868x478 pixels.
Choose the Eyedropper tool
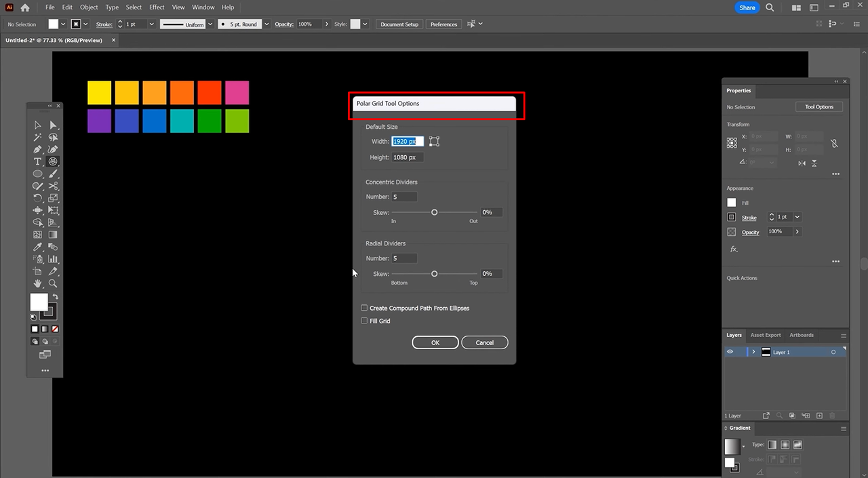pos(38,247)
